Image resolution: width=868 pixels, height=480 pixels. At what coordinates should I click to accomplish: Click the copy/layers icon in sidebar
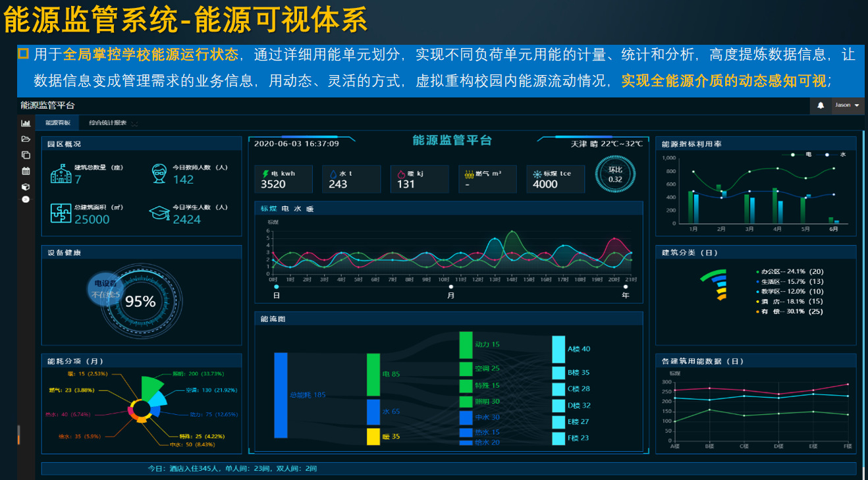26,155
